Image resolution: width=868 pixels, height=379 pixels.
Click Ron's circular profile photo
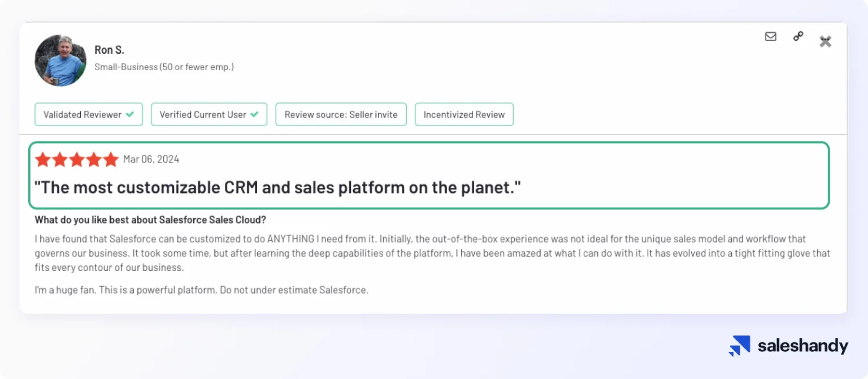[60, 60]
